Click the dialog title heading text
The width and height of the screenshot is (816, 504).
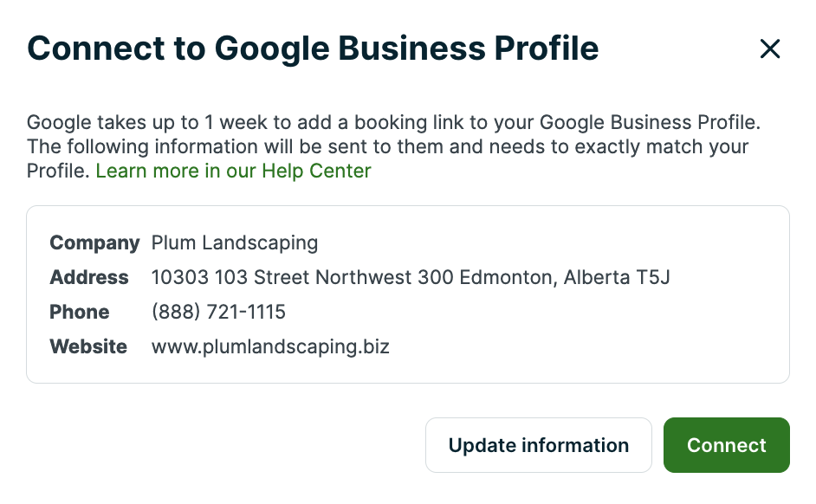[x=313, y=48]
